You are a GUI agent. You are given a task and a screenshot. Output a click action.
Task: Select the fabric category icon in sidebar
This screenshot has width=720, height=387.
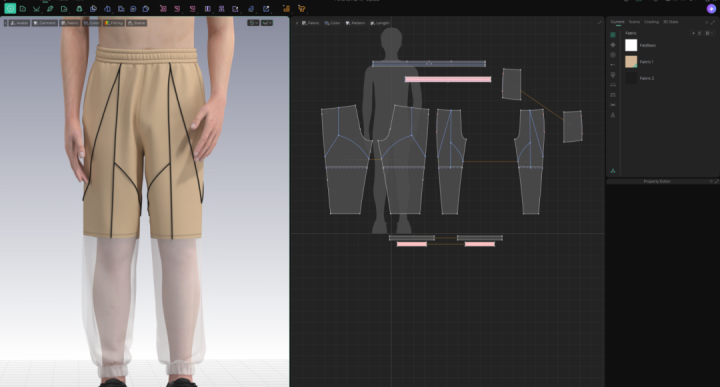click(x=613, y=35)
